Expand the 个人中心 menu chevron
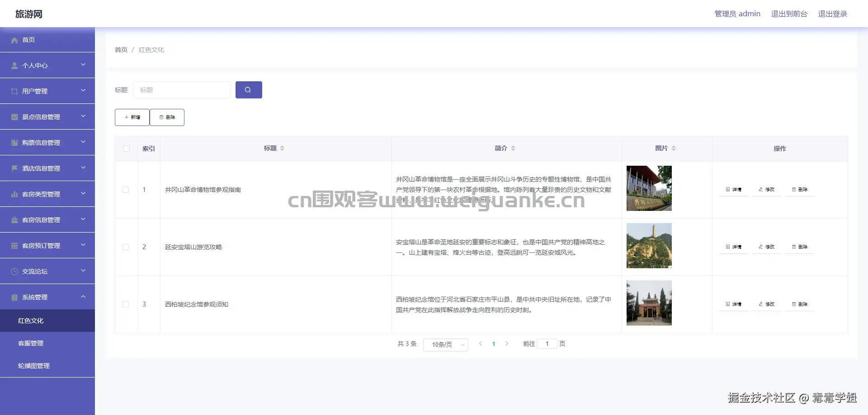This screenshot has height=415, width=868. pos(83,65)
